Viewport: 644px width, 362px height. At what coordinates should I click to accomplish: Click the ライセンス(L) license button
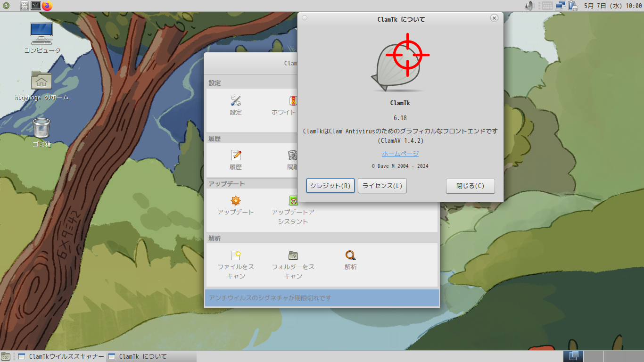(x=382, y=186)
